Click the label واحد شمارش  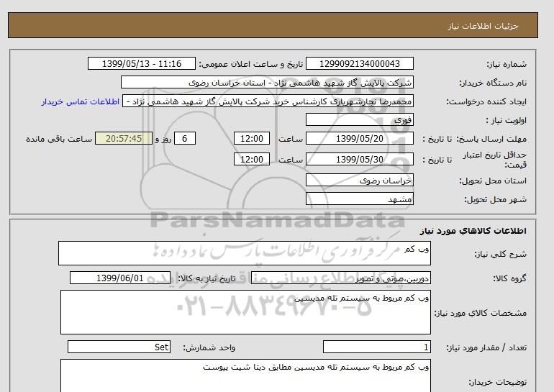[x=209, y=348]
